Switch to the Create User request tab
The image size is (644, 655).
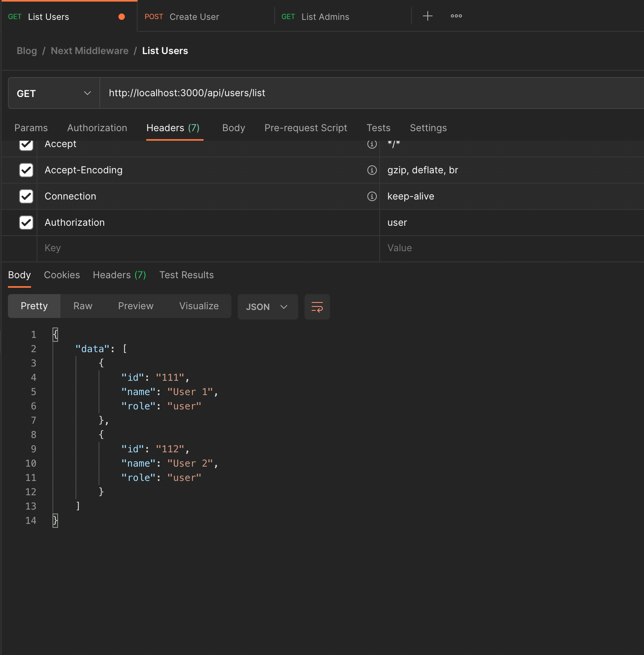[194, 17]
